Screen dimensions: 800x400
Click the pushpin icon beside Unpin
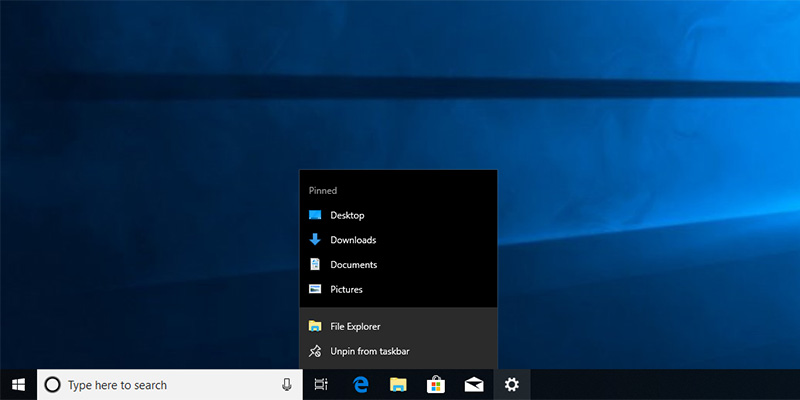pyautogui.click(x=315, y=351)
